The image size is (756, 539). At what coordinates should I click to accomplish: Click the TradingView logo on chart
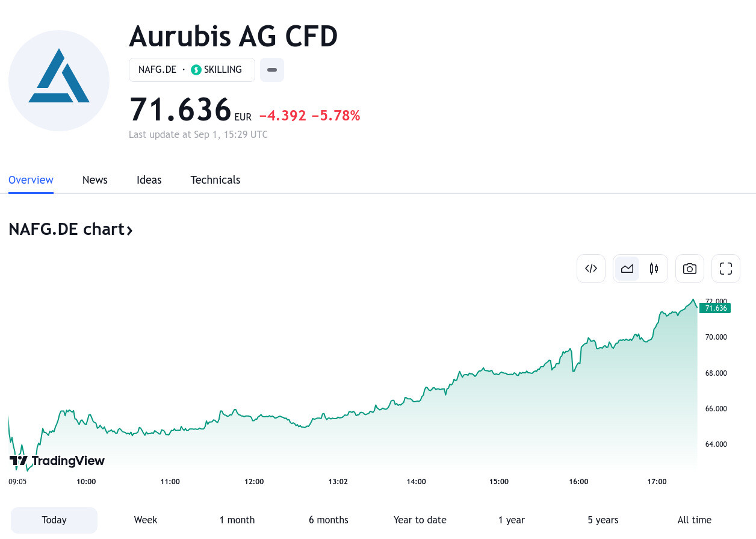57,461
